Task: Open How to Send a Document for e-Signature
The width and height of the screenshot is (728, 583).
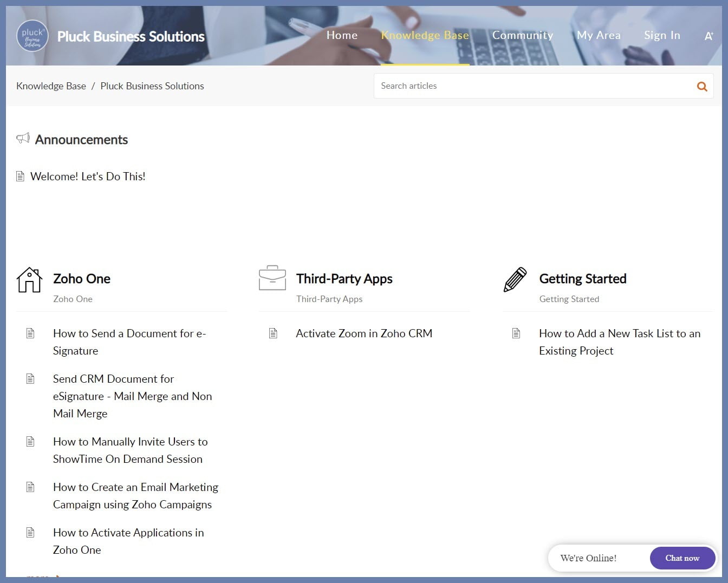Action: click(129, 342)
